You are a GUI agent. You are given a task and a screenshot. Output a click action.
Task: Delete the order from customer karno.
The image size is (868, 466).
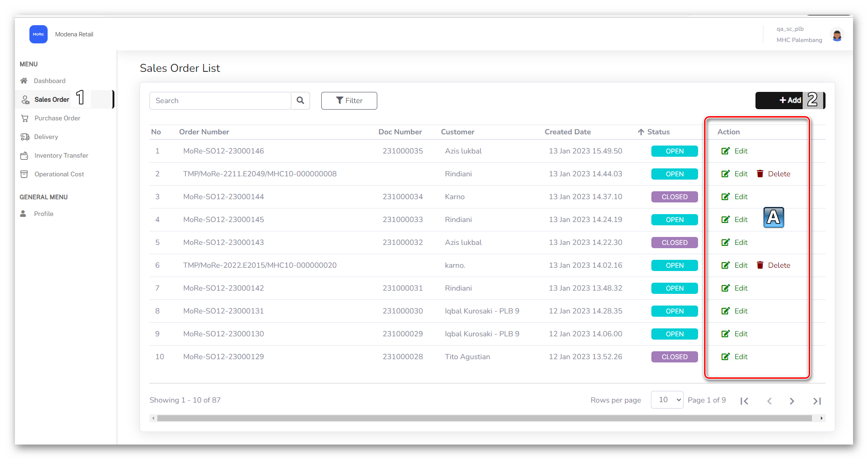pos(773,265)
